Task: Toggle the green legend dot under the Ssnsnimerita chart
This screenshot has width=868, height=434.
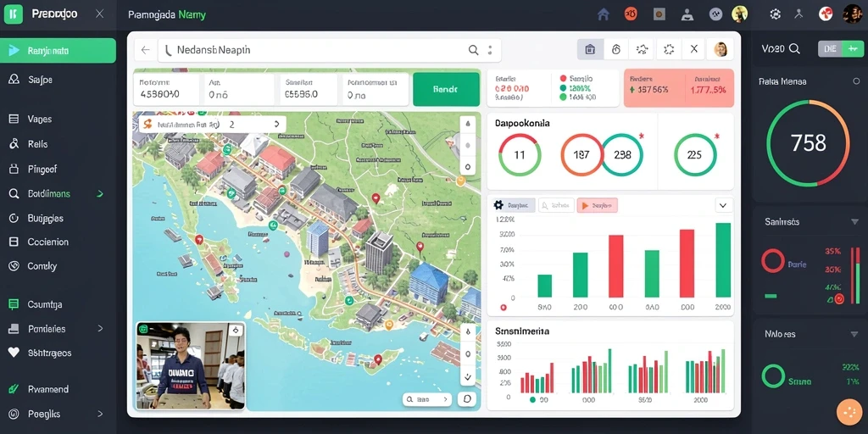Action: click(x=532, y=399)
